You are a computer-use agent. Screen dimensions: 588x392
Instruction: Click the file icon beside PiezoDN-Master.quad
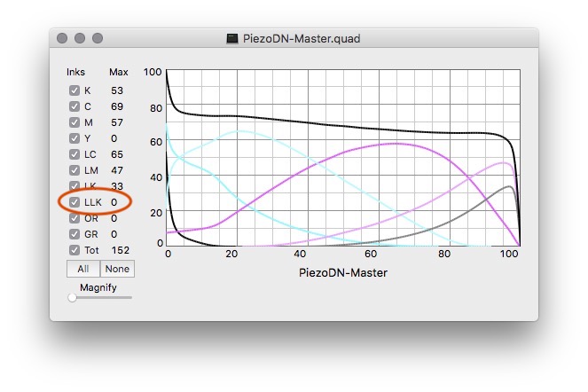232,38
